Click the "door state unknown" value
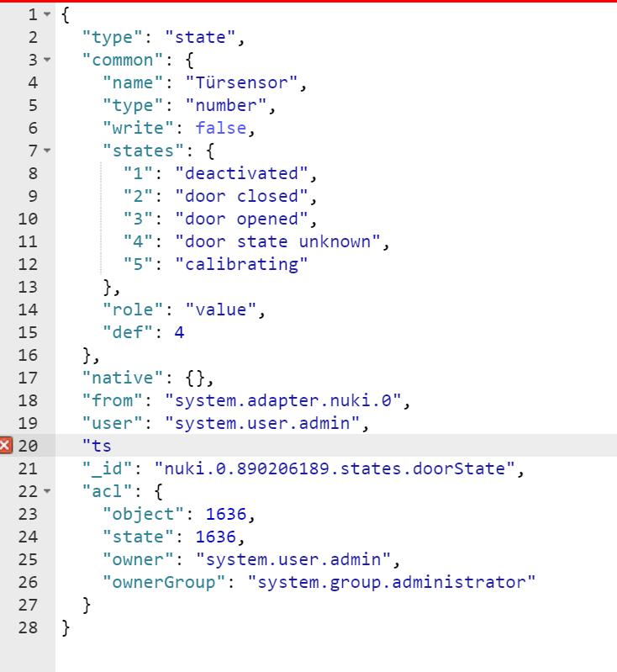Image resolution: width=617 pixels, height=672 pixels. [277, 241]
